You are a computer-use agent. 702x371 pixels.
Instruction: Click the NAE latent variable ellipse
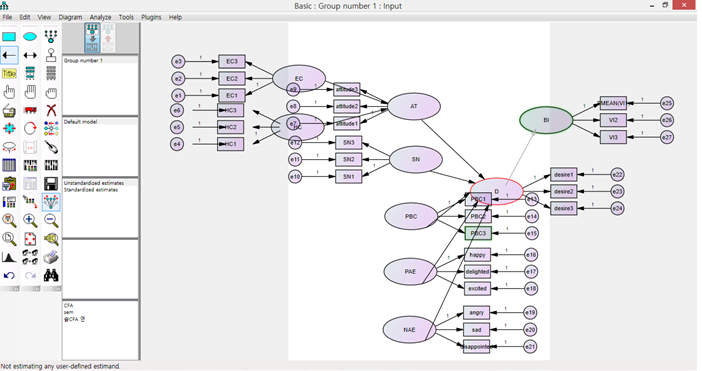[409, 329]
